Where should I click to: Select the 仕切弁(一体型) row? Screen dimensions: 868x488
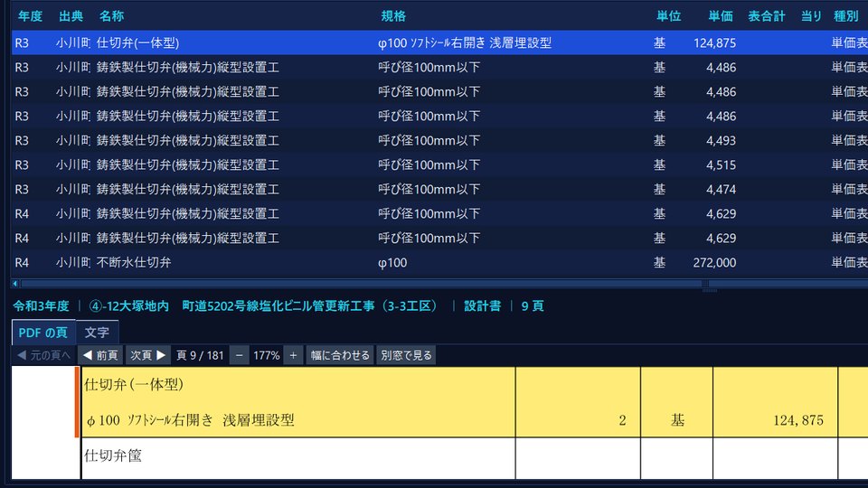point(439,42)
